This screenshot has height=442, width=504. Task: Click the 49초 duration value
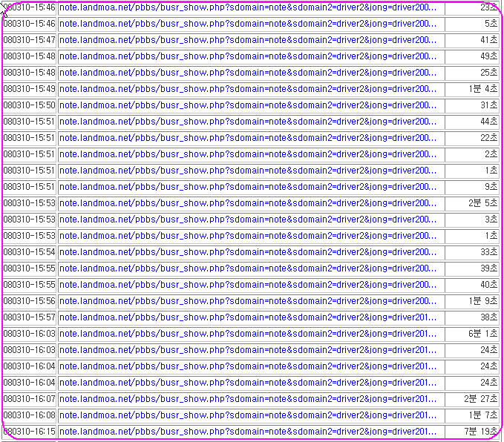point(489,56)
